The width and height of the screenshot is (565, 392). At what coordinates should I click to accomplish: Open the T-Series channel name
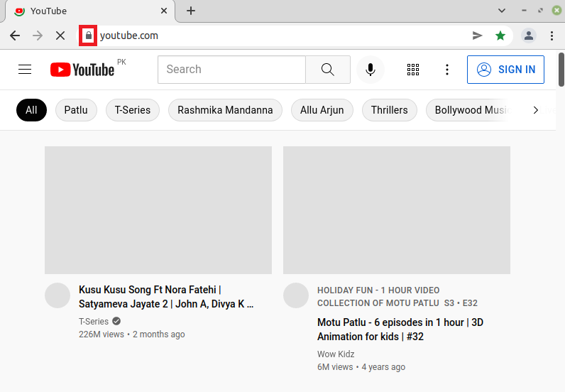click(94, 321)
